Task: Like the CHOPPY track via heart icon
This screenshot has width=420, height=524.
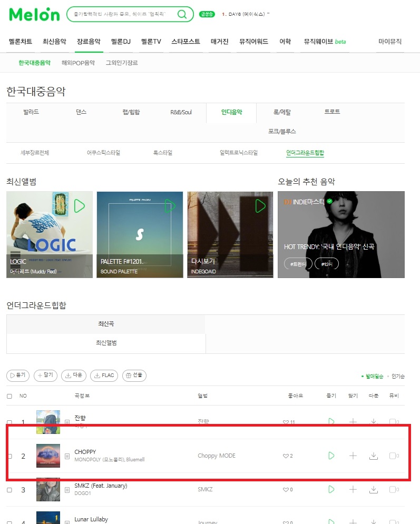Action: click(x=286, y=456)
